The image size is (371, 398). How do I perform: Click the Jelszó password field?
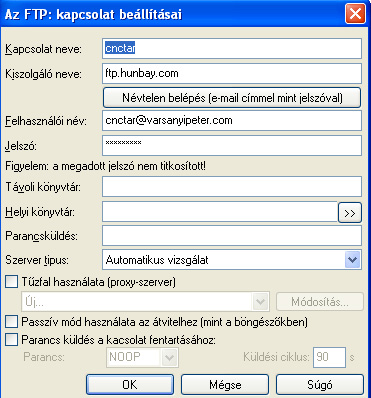pyautogui.click(x=232, y=145)
